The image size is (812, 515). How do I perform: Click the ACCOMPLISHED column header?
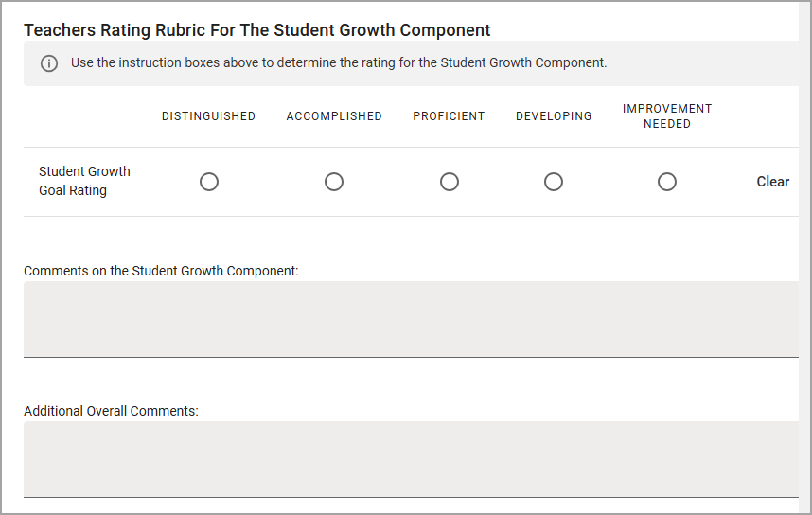[334, 116]
